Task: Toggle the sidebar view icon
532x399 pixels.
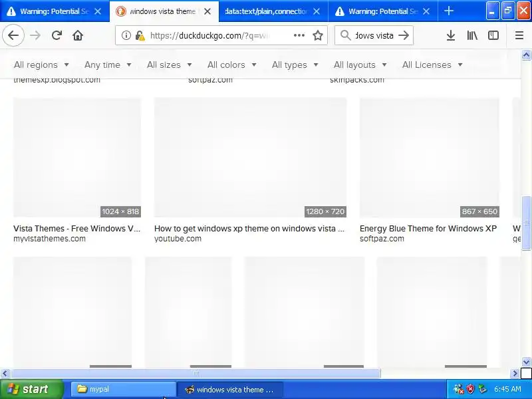Action: [493, 35]
